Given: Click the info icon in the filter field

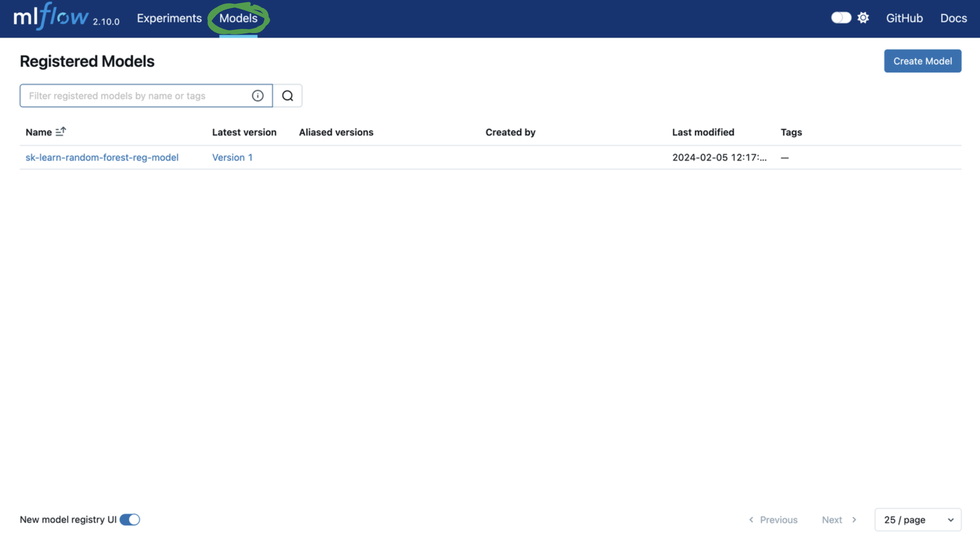Looking at the screenshot, I should [x=257, y=95].
